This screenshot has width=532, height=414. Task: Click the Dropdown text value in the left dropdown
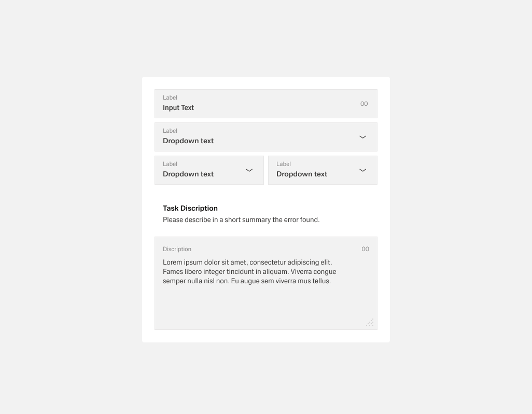click(188, 174)
